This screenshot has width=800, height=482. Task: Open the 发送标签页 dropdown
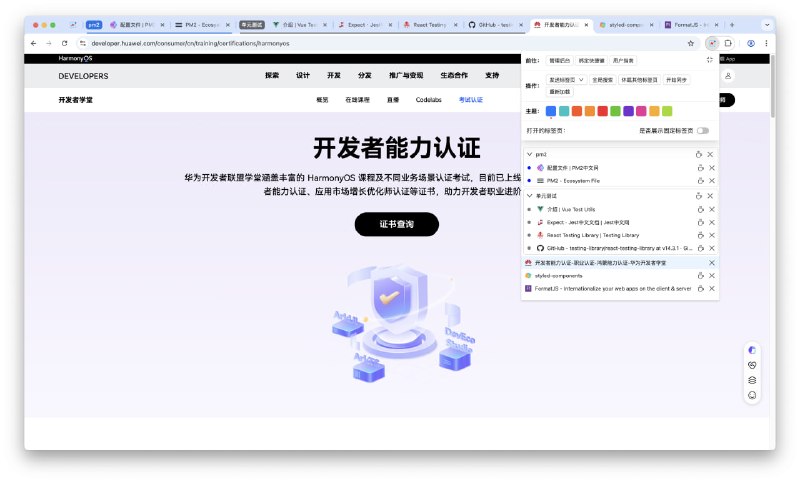566,80
